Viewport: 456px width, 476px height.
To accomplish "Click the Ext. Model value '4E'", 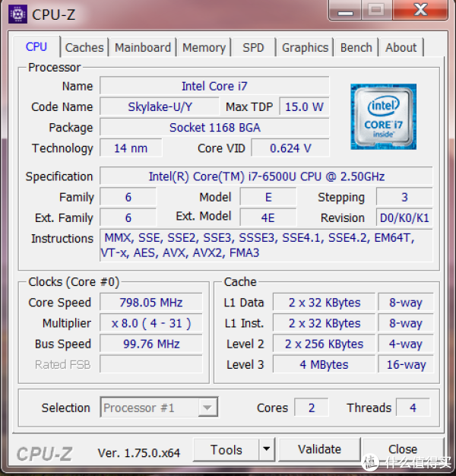I will (268, 217).
